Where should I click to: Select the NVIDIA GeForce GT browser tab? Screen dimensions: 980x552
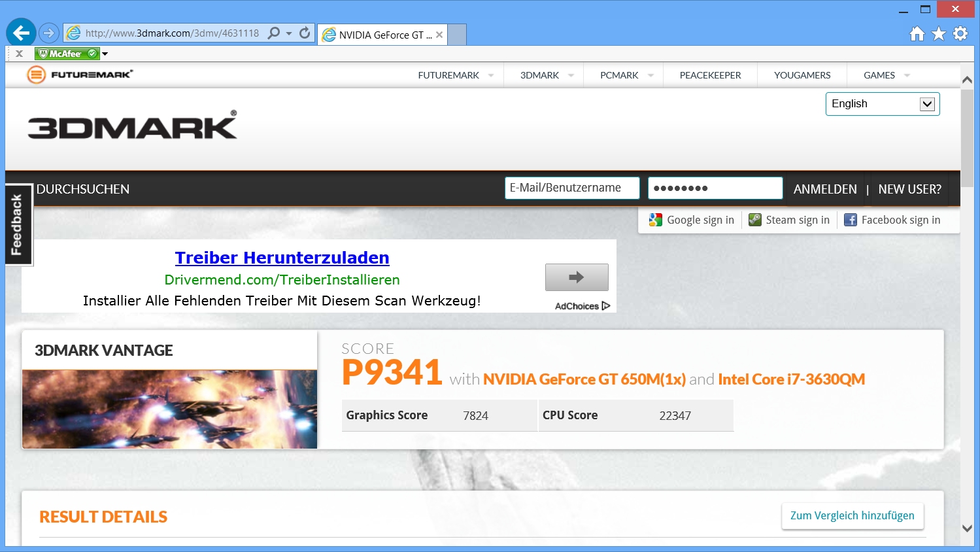point(382,35)
